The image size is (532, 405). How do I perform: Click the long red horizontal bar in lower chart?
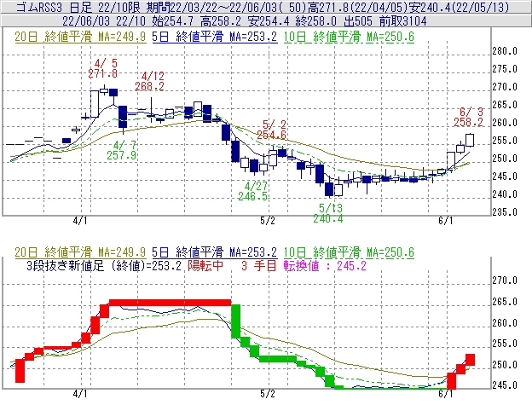click(x=171, y=303)
